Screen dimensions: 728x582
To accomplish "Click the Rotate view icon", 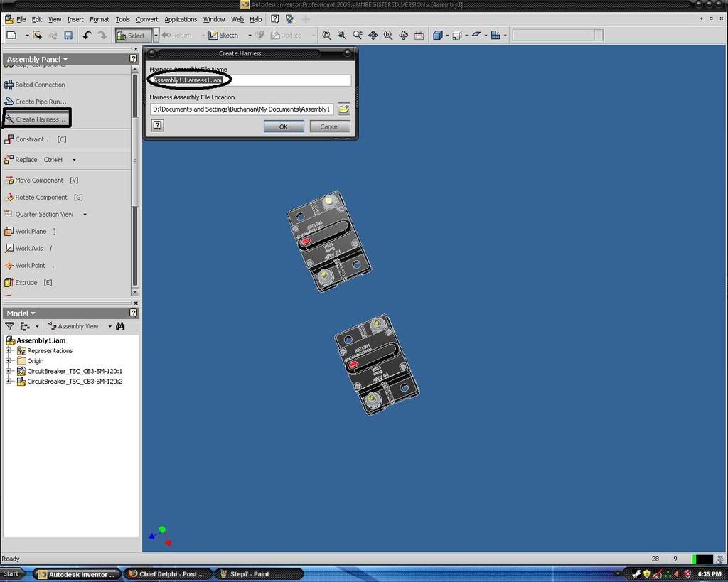I will pyautogui.click(x=404, y=36).
